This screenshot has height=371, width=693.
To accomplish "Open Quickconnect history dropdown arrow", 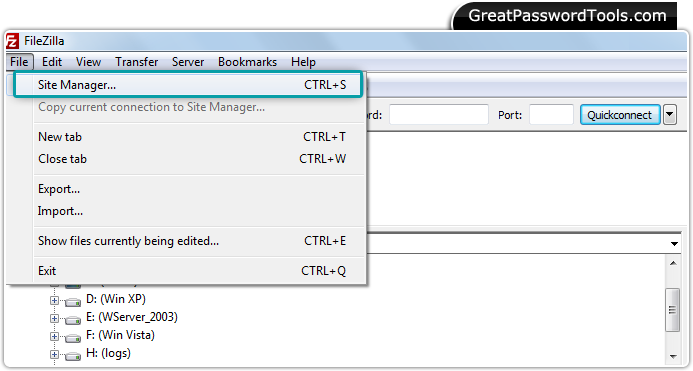I will (x=670, y=115).
